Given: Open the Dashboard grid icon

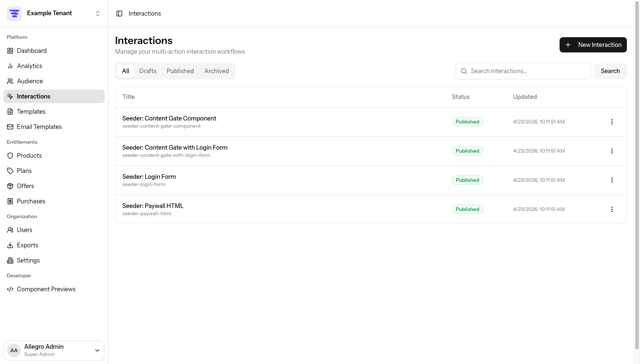Looking at the screenshot, I should pyautogui.click(x=10, y=51).
